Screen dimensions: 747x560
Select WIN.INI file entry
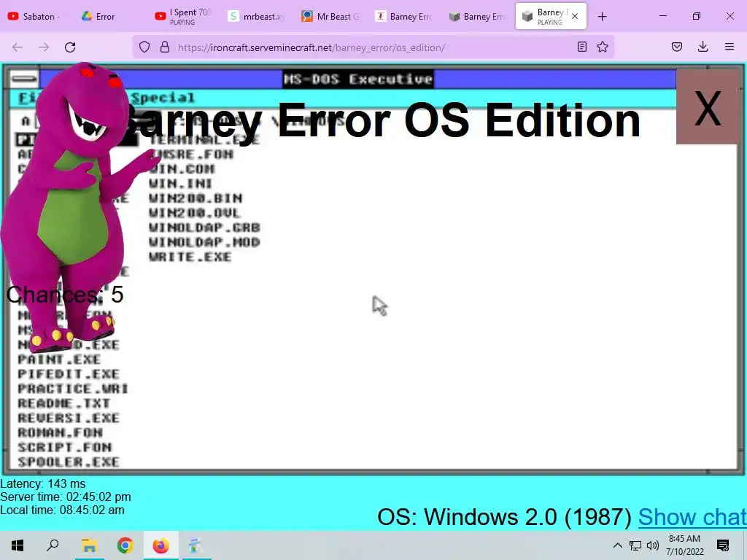[x=181, y=183]
